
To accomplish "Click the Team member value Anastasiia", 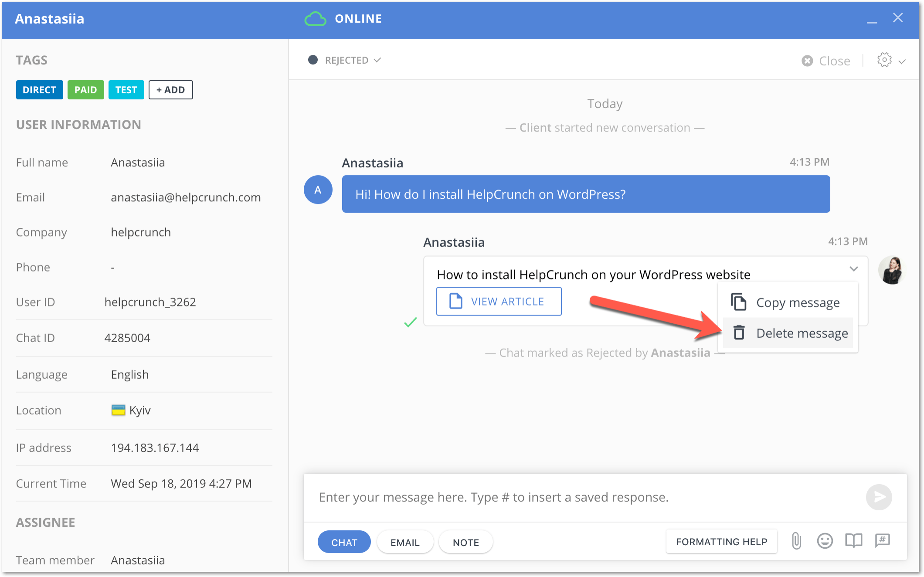I will pos(138,560).
